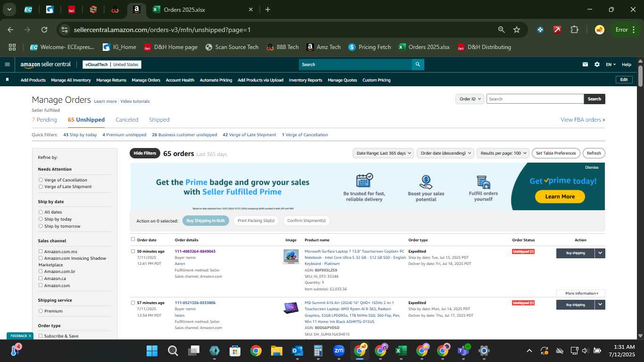The height and width of the screenshot is (362, 644).
Task: Open Date Range Last 365 days dropdown
Action: coord(383,153)
